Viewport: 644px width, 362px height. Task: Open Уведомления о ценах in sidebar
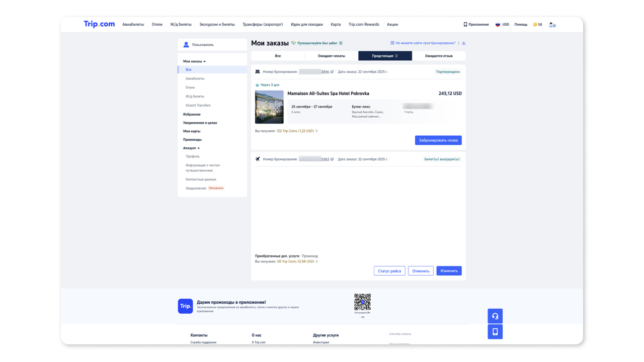200,123
